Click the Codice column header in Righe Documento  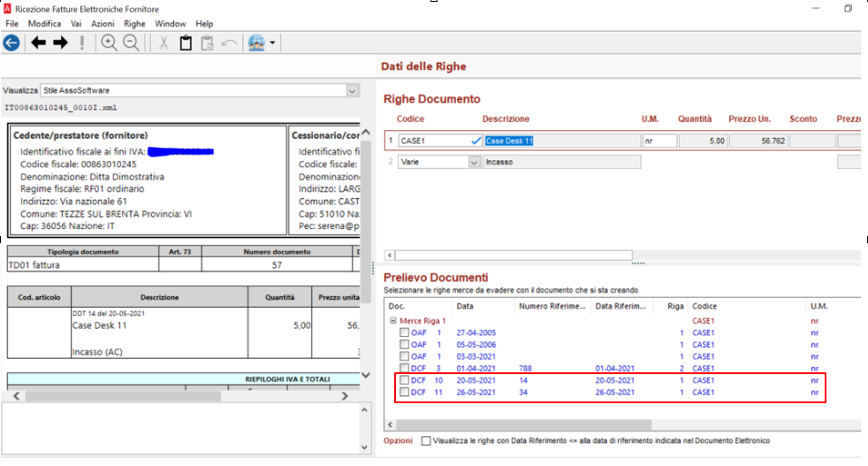coord(410,118)
